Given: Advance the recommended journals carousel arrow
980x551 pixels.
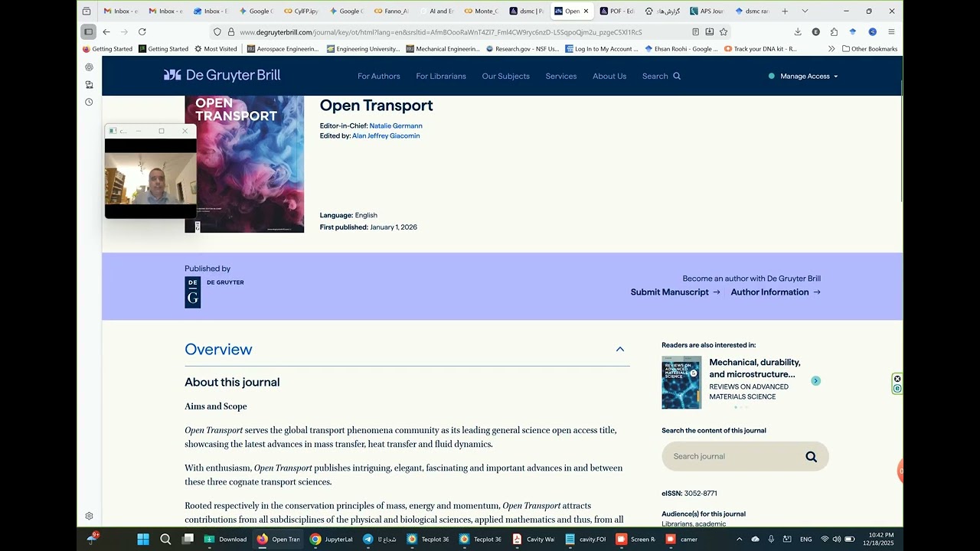Looking at the screenshot, I should [815, 381].
